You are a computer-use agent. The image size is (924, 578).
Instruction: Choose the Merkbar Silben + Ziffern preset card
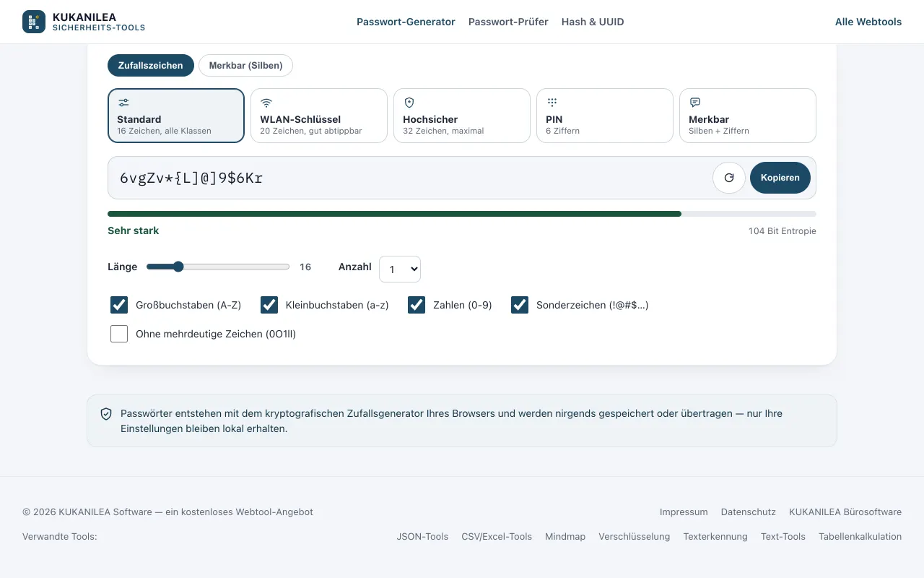point(748,116)
